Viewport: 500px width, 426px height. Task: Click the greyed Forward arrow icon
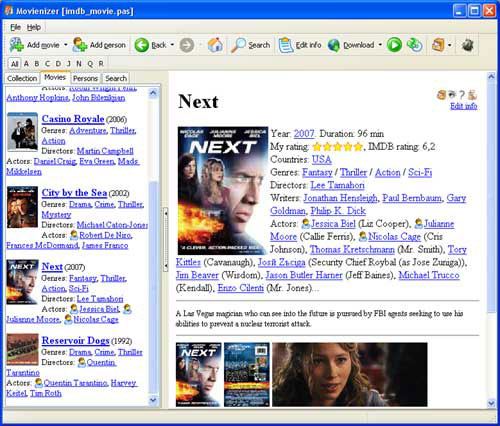tap(187, 45)
